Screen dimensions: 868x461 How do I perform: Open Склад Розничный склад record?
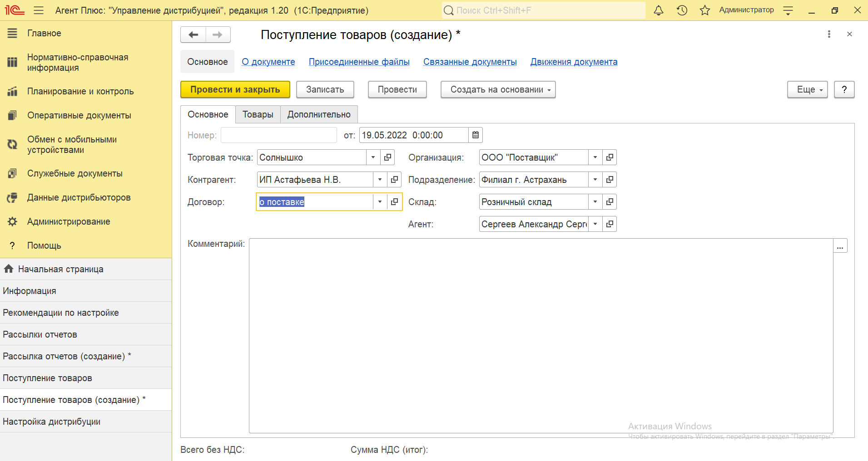point(610,202)
